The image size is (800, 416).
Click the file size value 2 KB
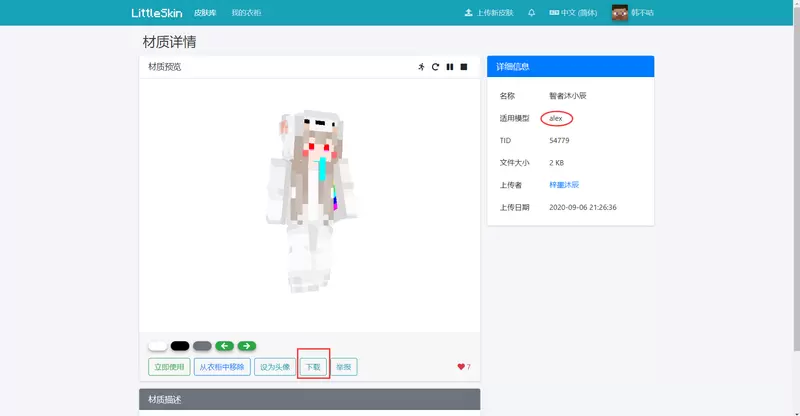coord(557,163)
